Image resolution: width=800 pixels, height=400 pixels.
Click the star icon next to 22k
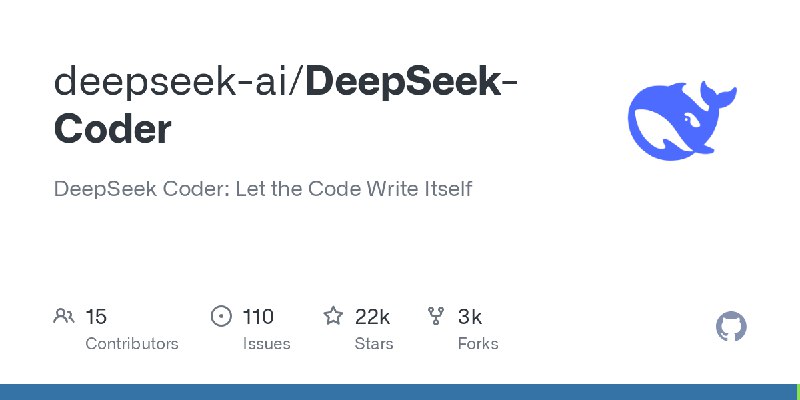click(x=333, y=316)
